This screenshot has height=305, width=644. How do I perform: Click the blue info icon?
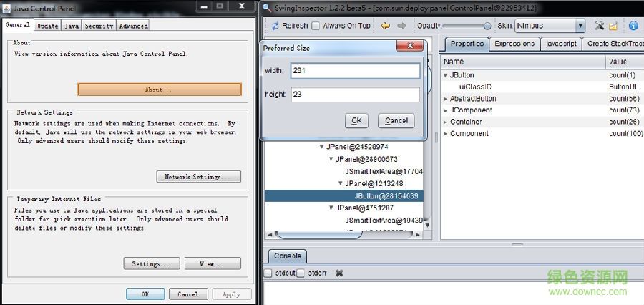click(x=633, y=26)
